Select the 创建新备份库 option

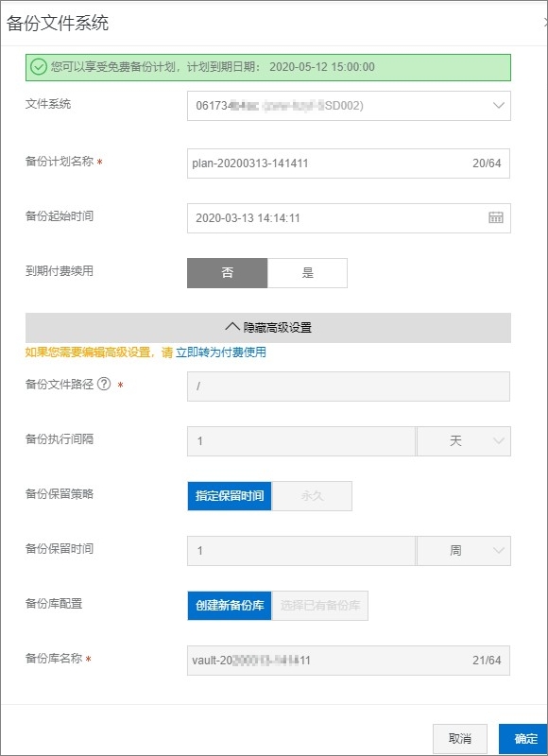pyautogui.click(x=230, y=605)
